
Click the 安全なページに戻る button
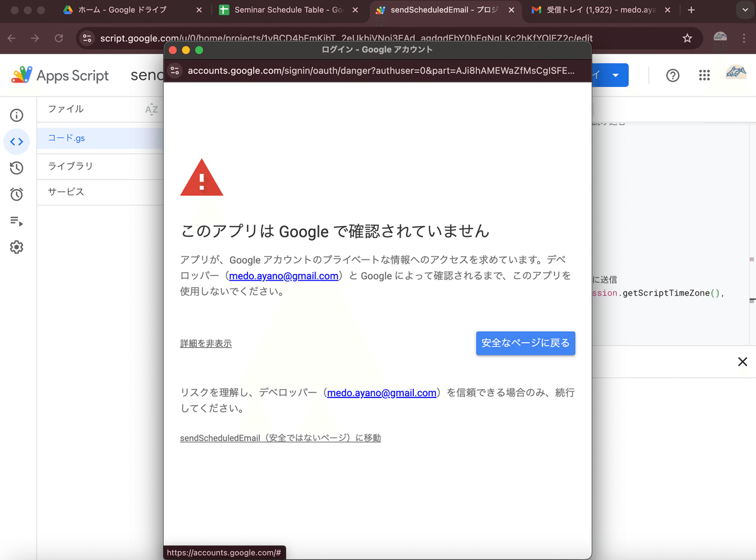525,343
